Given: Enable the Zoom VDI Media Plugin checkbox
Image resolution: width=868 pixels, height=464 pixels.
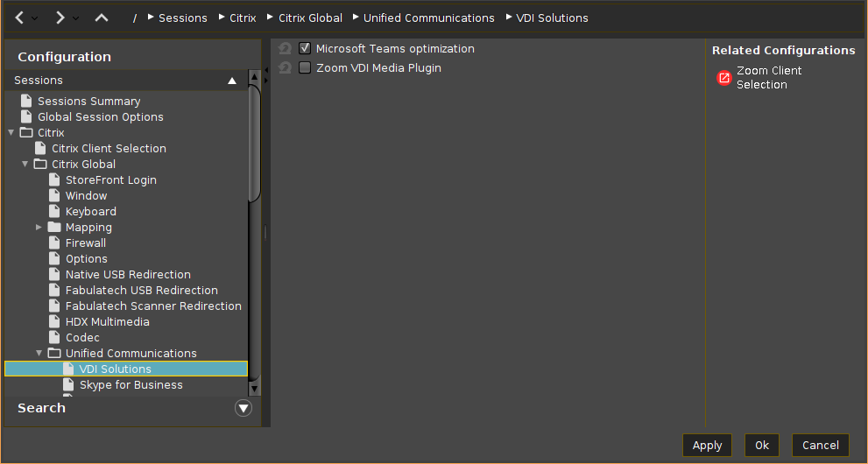Looking at the screenshot, I should pos(305,68).
